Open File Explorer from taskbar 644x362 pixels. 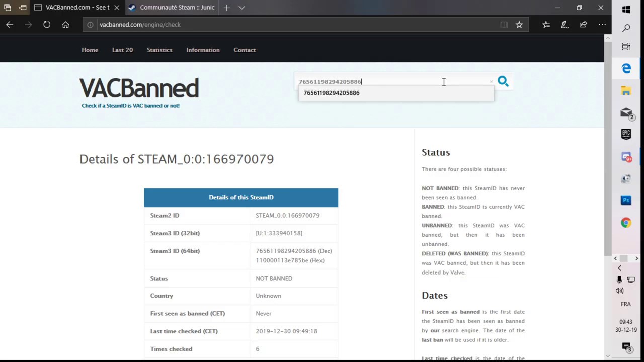coord(626,91)
